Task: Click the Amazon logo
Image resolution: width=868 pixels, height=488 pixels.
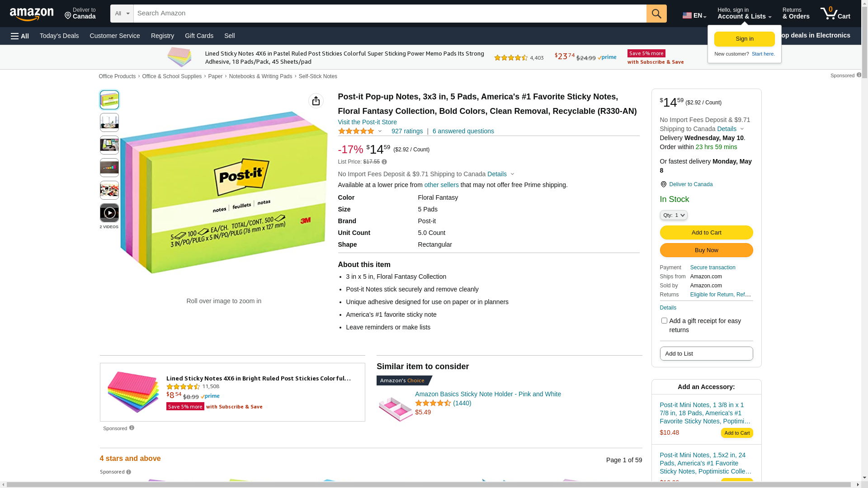Action: point(32,14)
